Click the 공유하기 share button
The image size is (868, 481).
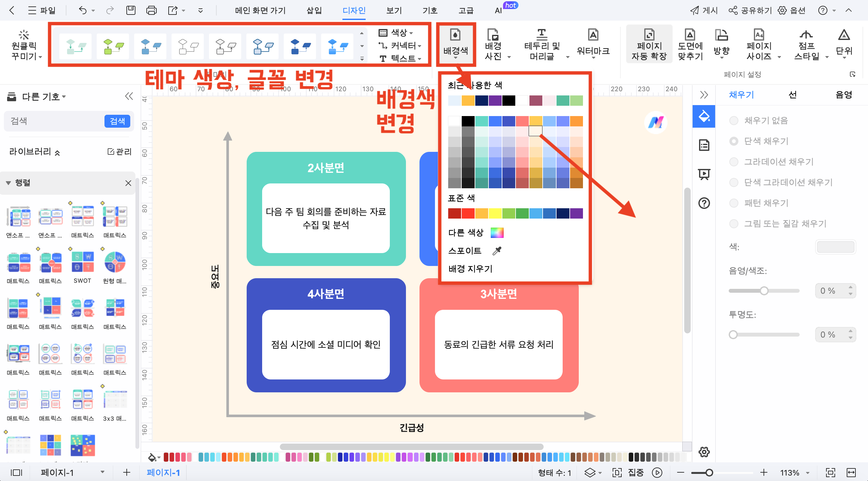750,10
